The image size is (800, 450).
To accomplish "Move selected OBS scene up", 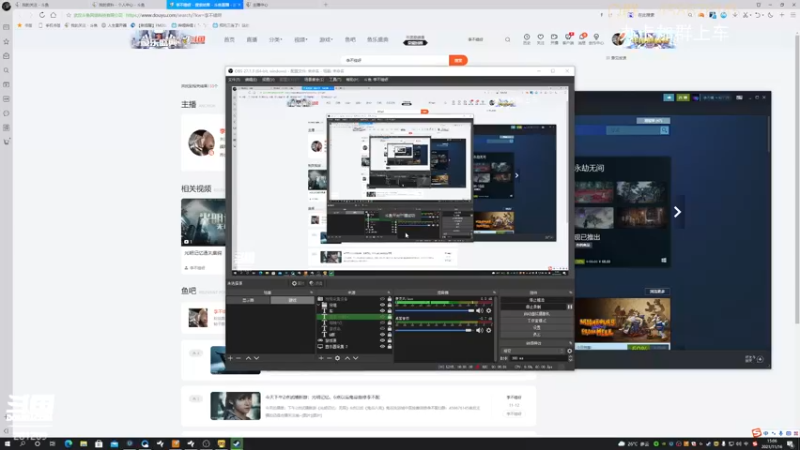I will 248,358.
